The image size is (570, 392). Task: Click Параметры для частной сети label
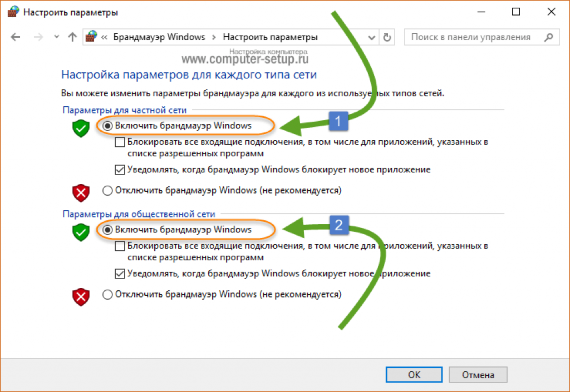click(x=124, y=110)
